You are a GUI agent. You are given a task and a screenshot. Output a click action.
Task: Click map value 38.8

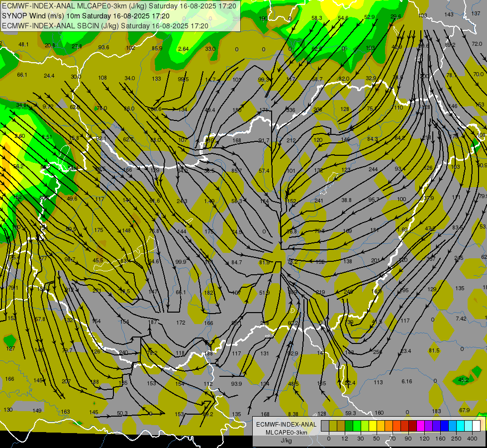[346, 201]
